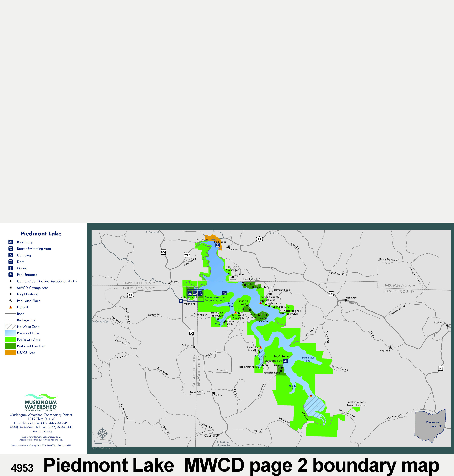Click the Public Use Area green swatch
This screenshot has height=476, width=454.
[10, 339]
